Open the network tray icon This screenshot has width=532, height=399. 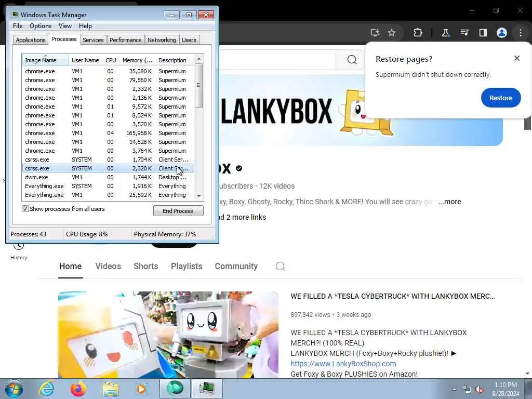click(467, 390)
